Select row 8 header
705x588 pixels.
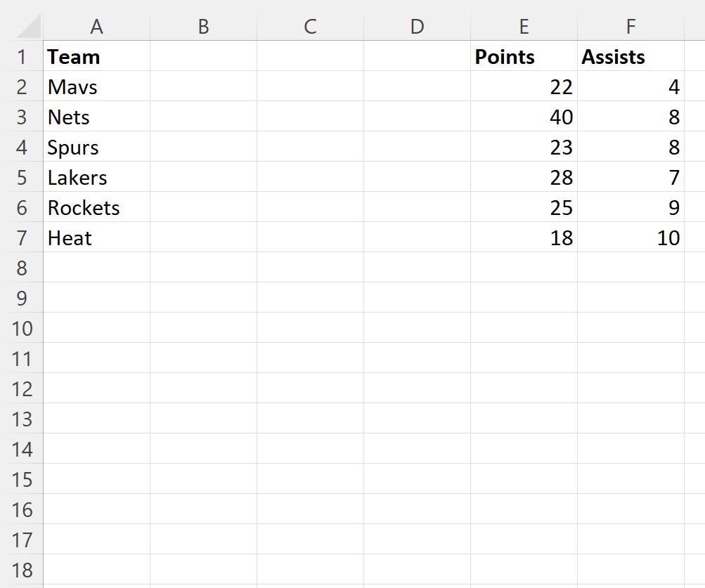pos(22,268)
